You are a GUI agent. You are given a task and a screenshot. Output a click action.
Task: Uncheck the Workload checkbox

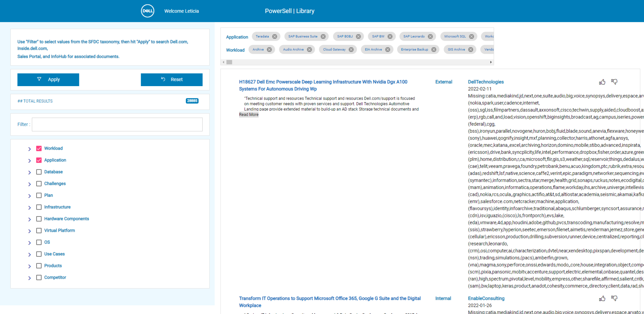(x=39, y=148)
